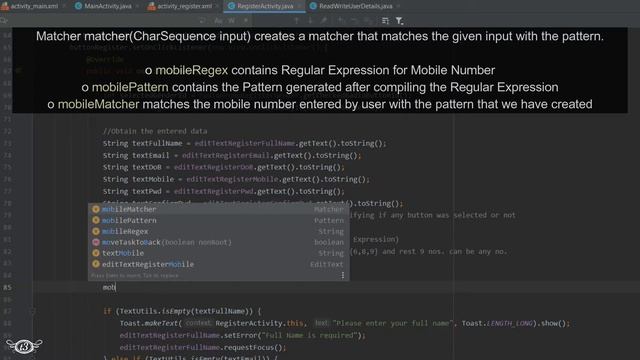640x360 pixels.
Task: Toggle Match Case (Aa) in find bar
Action: (x=218, y=20)
